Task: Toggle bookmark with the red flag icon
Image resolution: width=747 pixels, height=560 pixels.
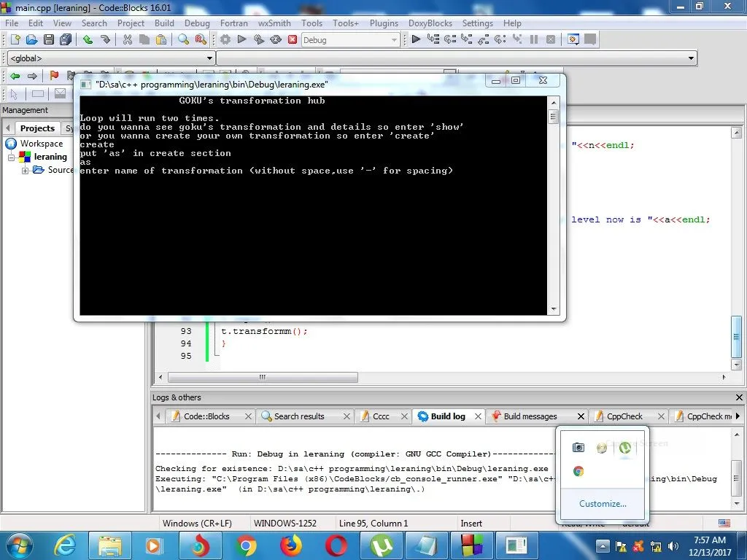Action: pyautogui.click(x=54, y=76)
